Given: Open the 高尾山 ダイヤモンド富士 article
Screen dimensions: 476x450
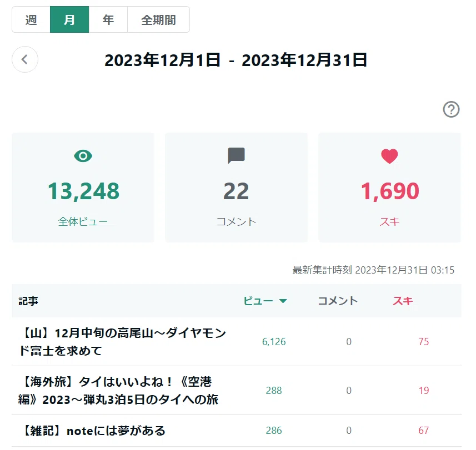Looking at the screenshot, I should point(122,342).
